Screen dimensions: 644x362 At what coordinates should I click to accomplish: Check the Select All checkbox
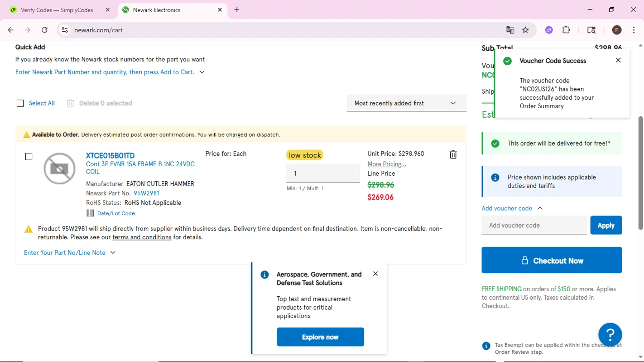click(20, 103)
